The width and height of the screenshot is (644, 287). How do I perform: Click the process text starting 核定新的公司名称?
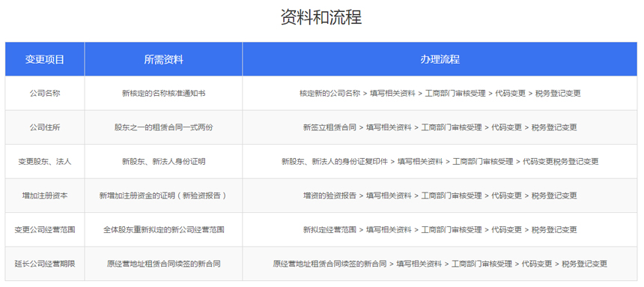(440, 94)
